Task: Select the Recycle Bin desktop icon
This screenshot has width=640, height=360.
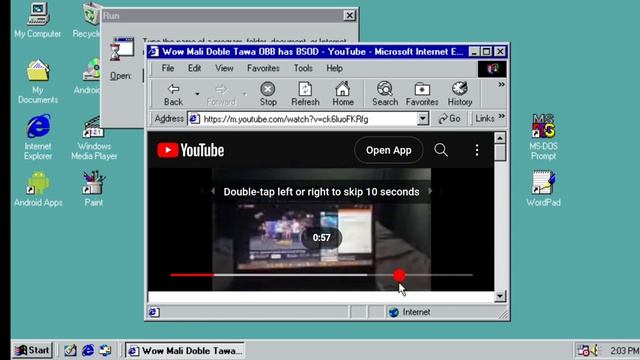Action: pyautogui.click(x=87, y=20)
